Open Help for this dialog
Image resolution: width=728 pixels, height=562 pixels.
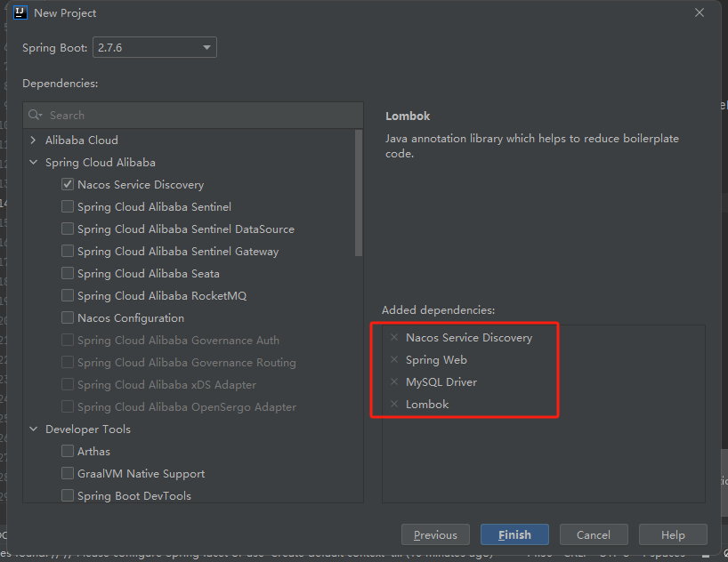(x=673, y=534)
